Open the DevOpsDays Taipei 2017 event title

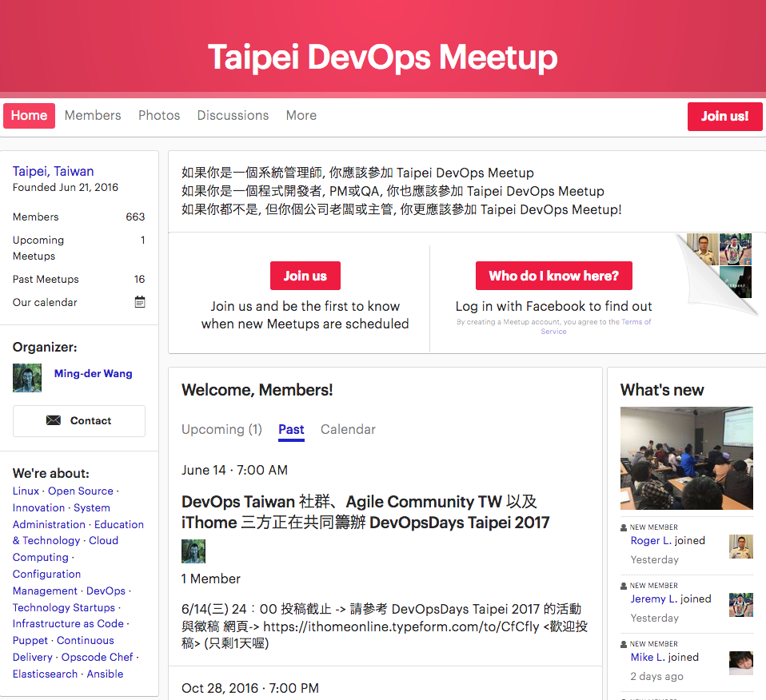365,512
